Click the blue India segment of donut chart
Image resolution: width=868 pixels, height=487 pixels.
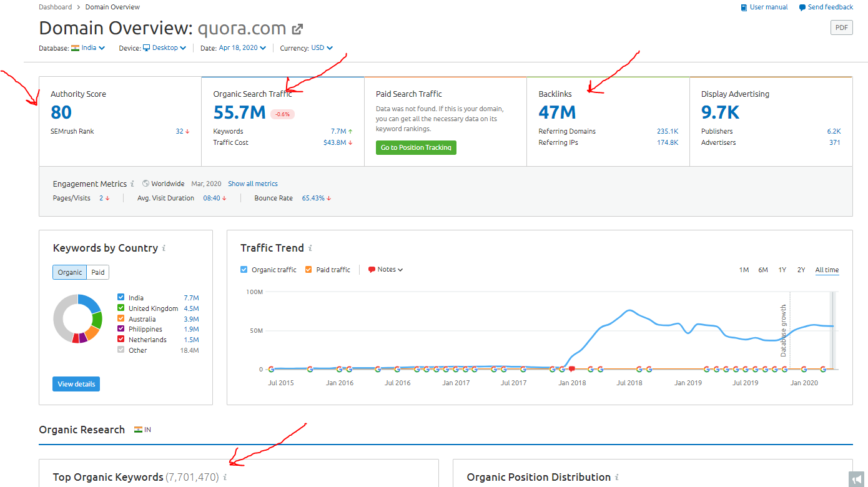(x=91, y=303)
